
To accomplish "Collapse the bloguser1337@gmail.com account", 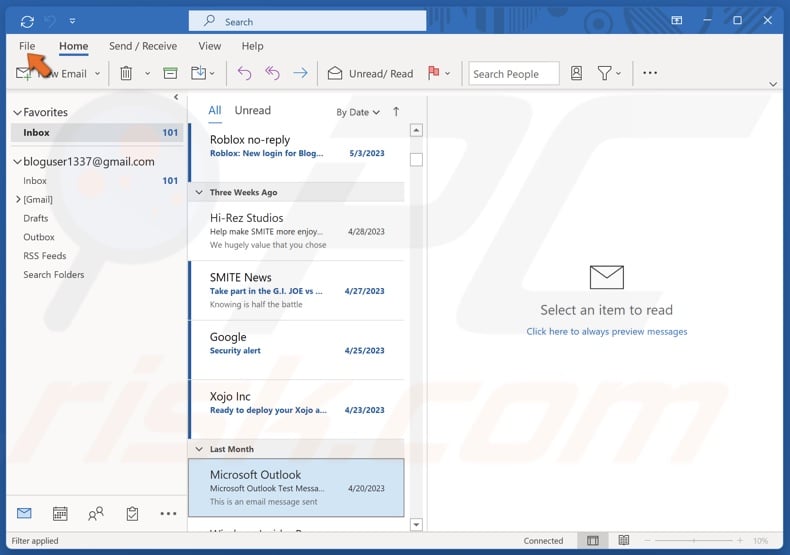I will coord(18,162).
